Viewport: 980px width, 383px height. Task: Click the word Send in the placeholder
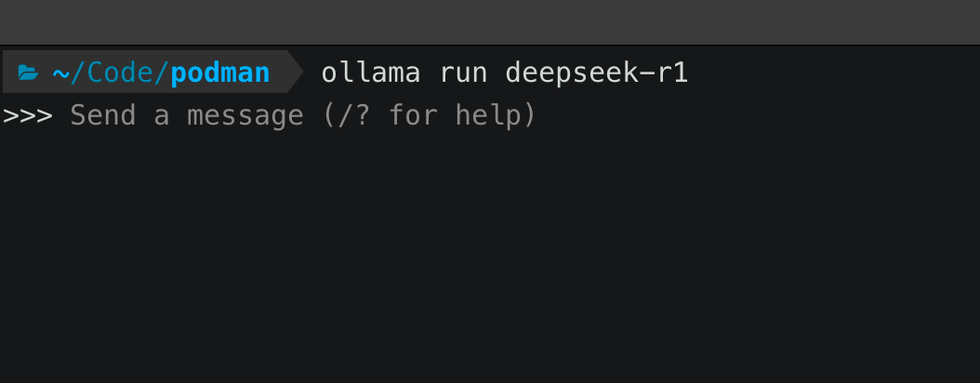point(103,116)
